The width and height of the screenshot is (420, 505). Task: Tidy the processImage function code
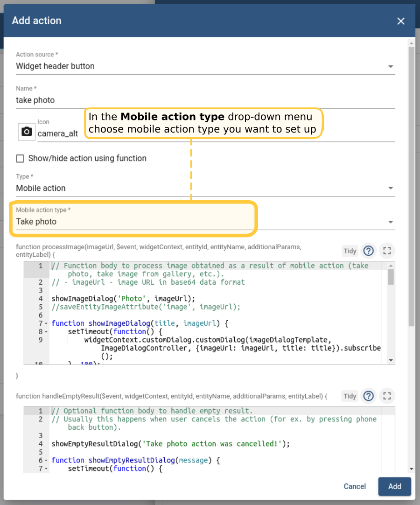tap(350, 251)
